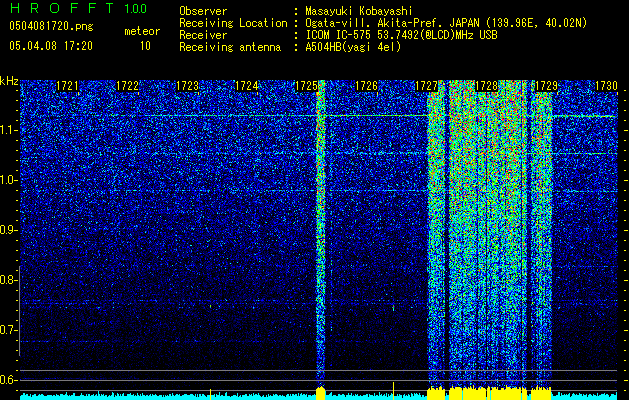The height and width of the screenshot is (400, 629).
Task: Click the 0.6 frequency axis label
Action: 8,380
